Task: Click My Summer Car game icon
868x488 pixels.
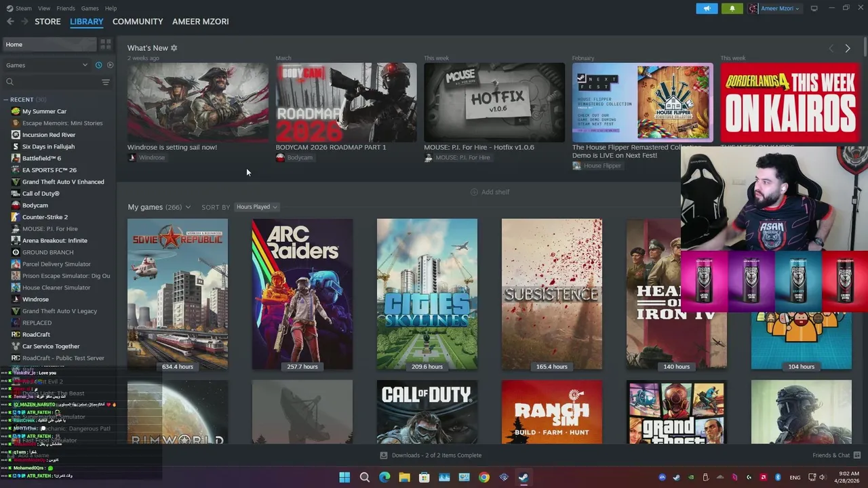Action: click(x=16, y=111)
